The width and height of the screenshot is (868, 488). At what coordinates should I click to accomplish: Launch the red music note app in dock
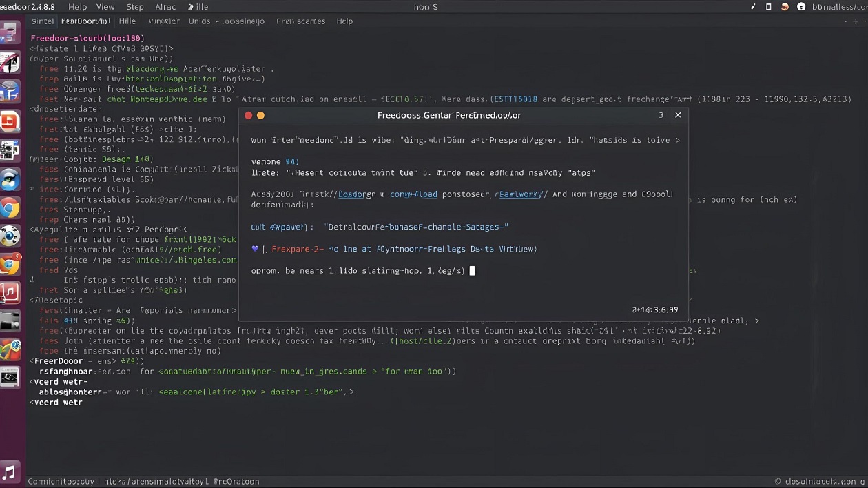coord(10,292)
